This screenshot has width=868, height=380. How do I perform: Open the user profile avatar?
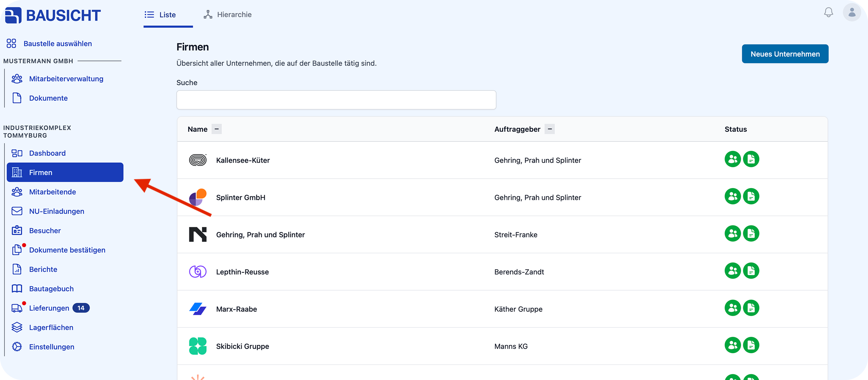point(852,12)
